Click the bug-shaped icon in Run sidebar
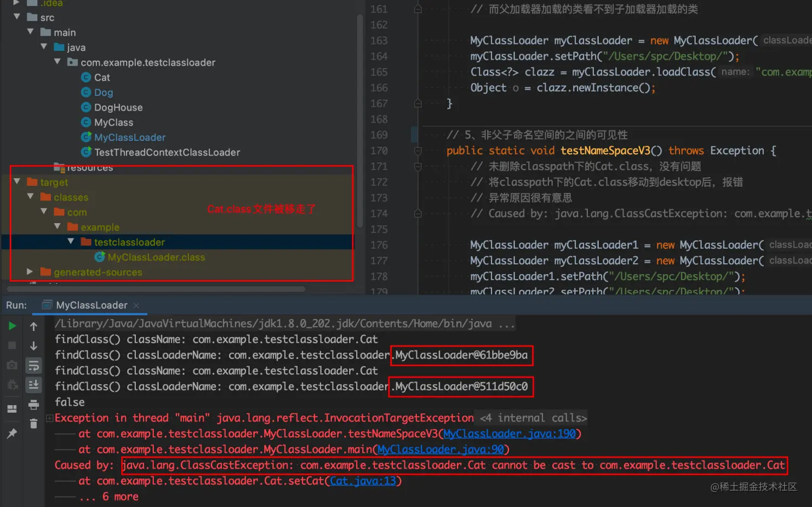The image size is (812, 507). tap(12, 385)
